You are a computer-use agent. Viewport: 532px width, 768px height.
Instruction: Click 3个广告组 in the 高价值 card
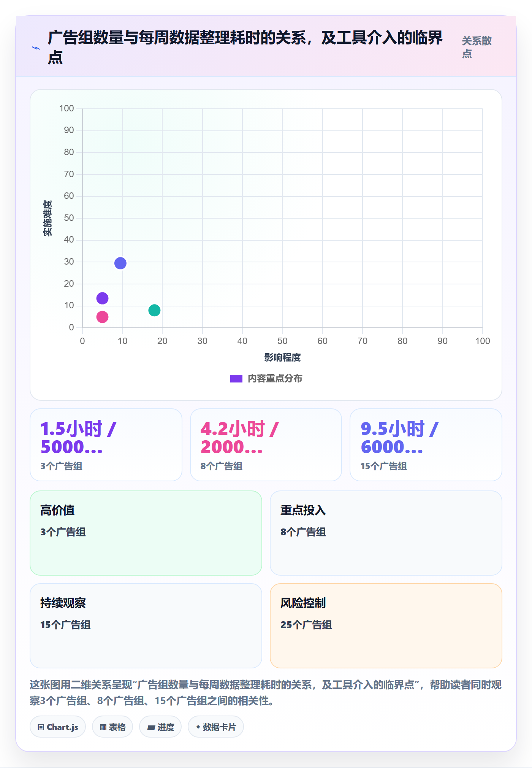(x=63, y=532)
